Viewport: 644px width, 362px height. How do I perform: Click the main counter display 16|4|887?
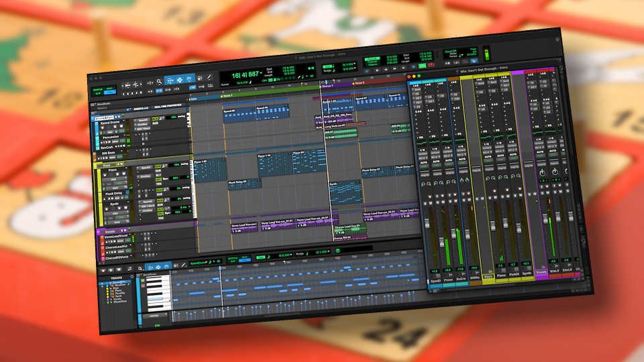pyautogui.click(x=246, y=75)
